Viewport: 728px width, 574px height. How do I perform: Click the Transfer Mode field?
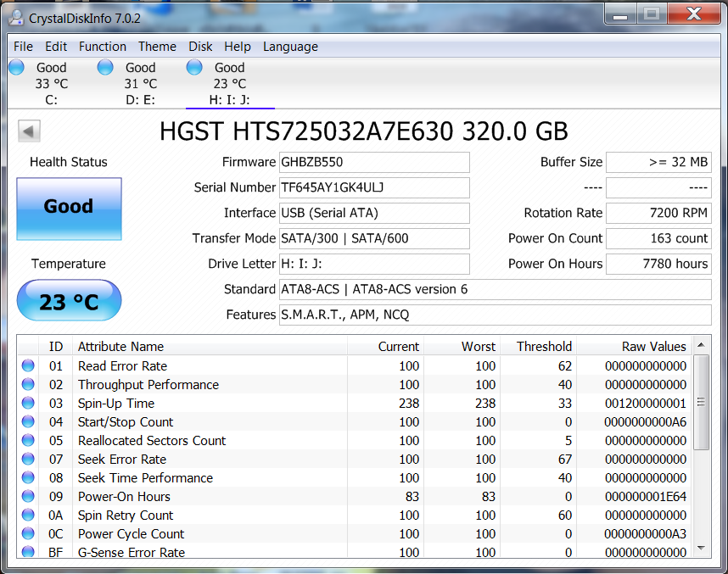tap(374, 238)
